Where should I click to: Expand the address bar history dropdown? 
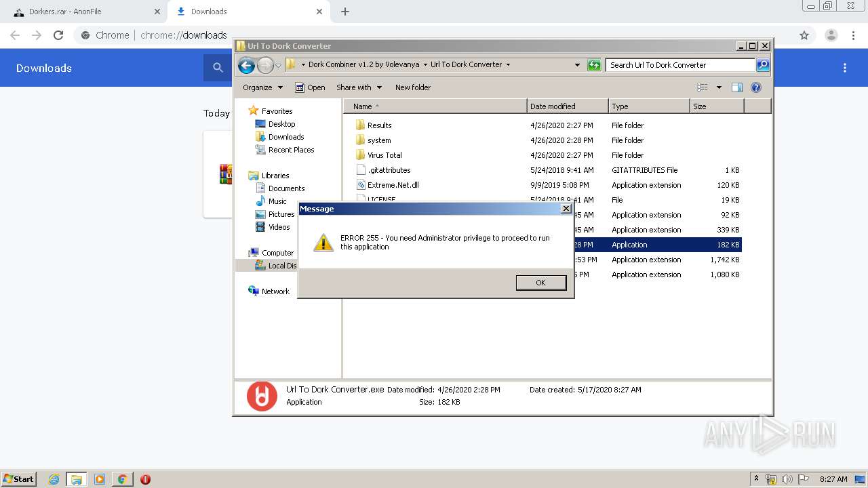click(x=577, y=65)
